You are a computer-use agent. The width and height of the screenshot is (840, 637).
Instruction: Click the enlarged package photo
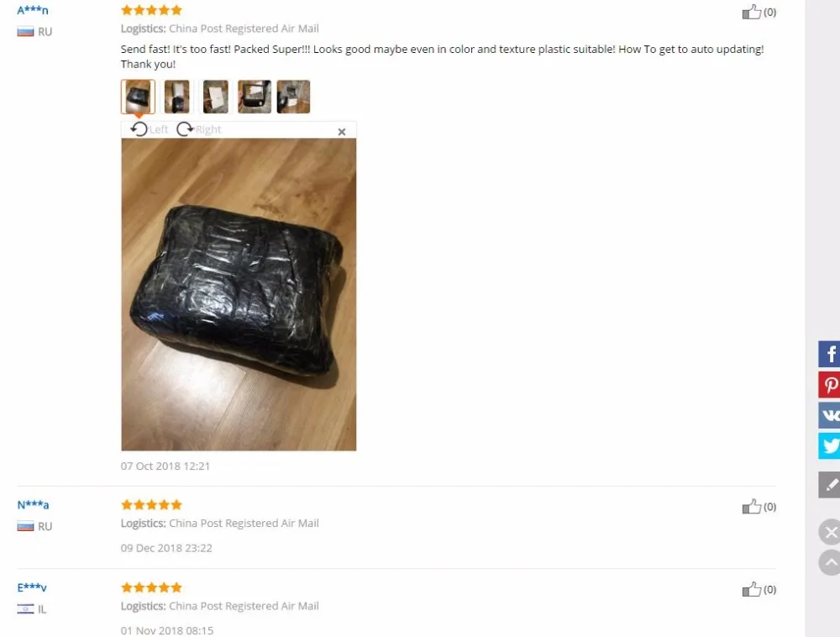coord(239,295)
